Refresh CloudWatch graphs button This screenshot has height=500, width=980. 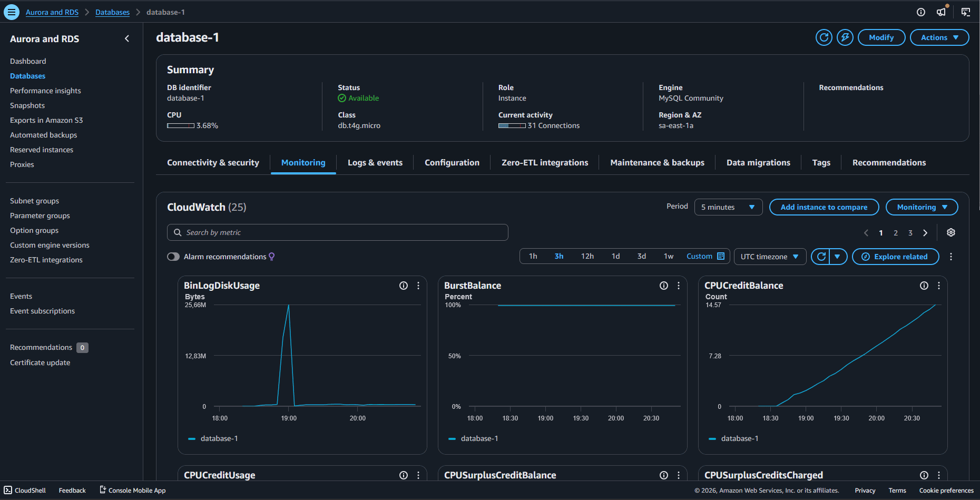point(821,257)
